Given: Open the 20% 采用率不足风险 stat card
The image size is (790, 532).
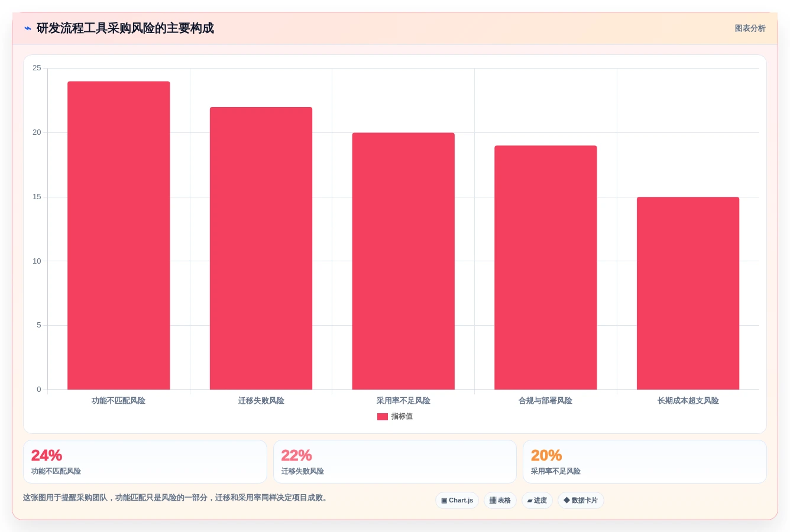Looking at the screenshot, I should (x=645, y=462).
